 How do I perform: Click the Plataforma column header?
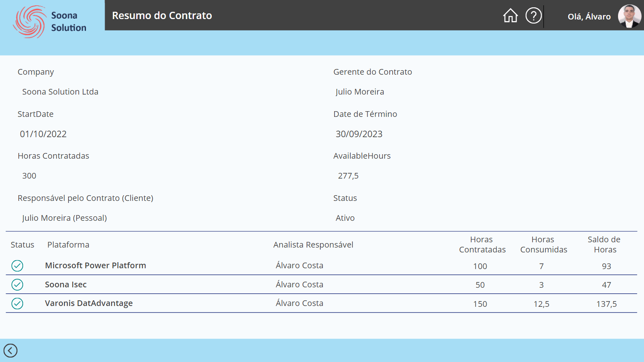[x=68, y=245]
